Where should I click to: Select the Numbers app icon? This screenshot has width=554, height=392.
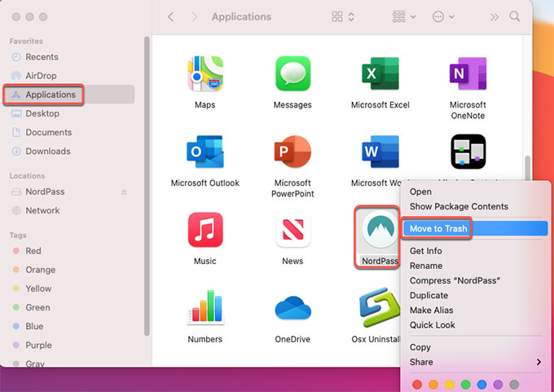tap(205, 309)
